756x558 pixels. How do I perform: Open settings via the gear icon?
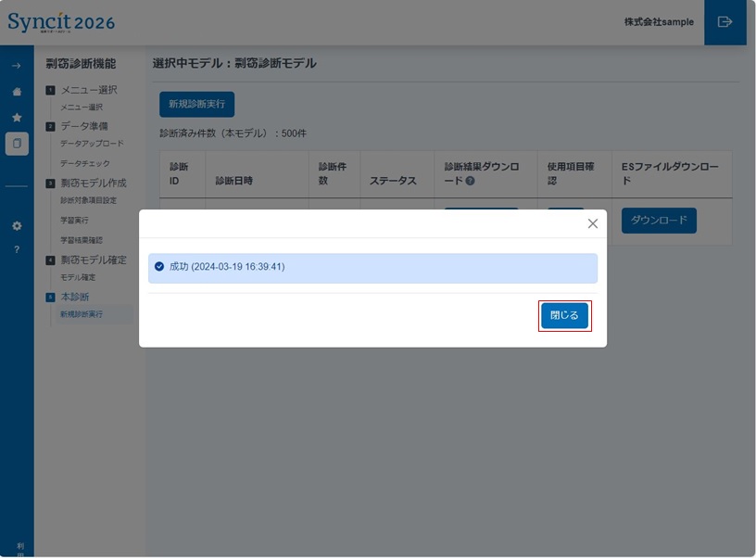click(17, 225)
